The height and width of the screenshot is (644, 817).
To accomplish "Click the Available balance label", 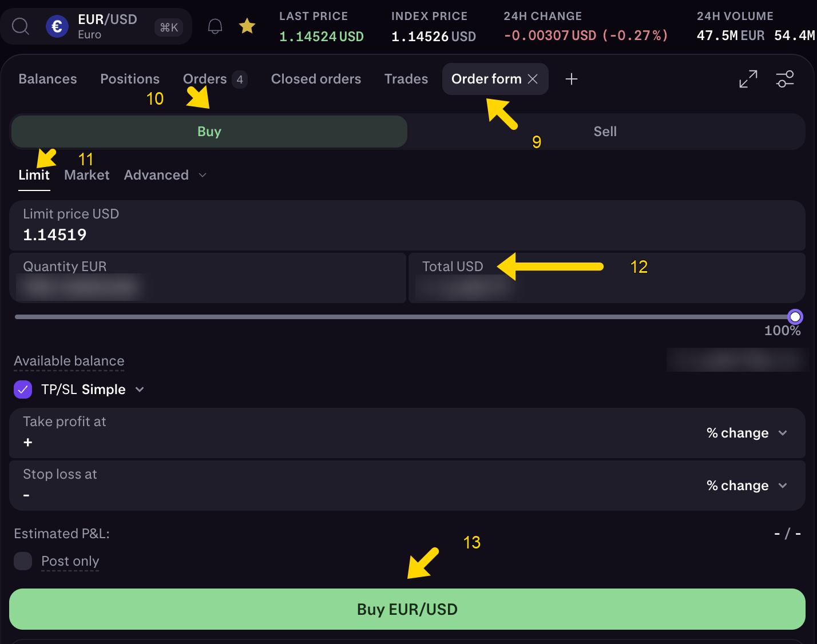I will pyautogui.click(x=69, y=361).
